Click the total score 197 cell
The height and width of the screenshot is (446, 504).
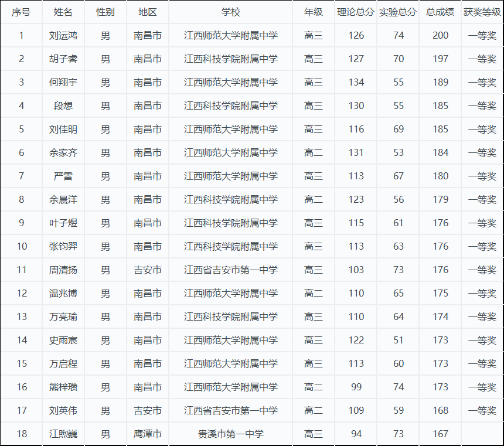coord(440,59)
